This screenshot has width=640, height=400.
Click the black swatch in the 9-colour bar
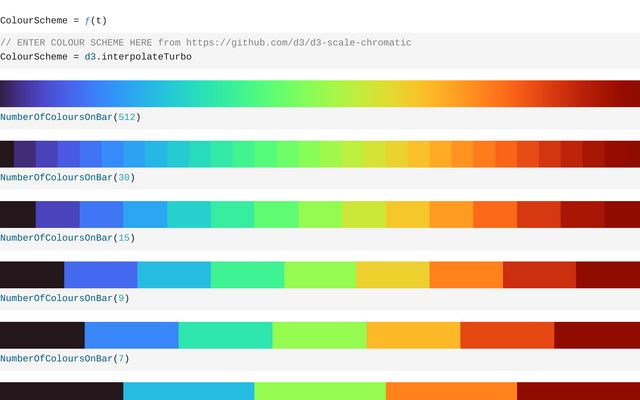click(32, 275)
